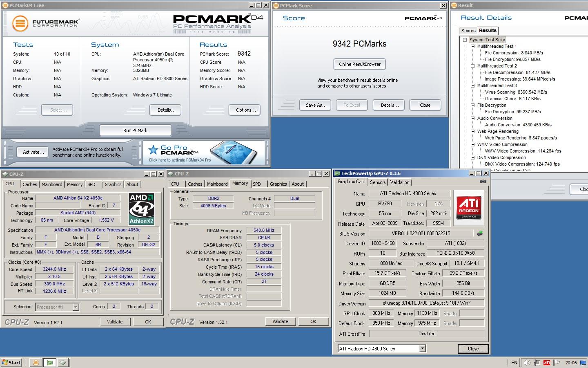Screen dimensions: 588x368
Task: Open SPD tab in the CPU-Z memory window
Action: point(257,184)
